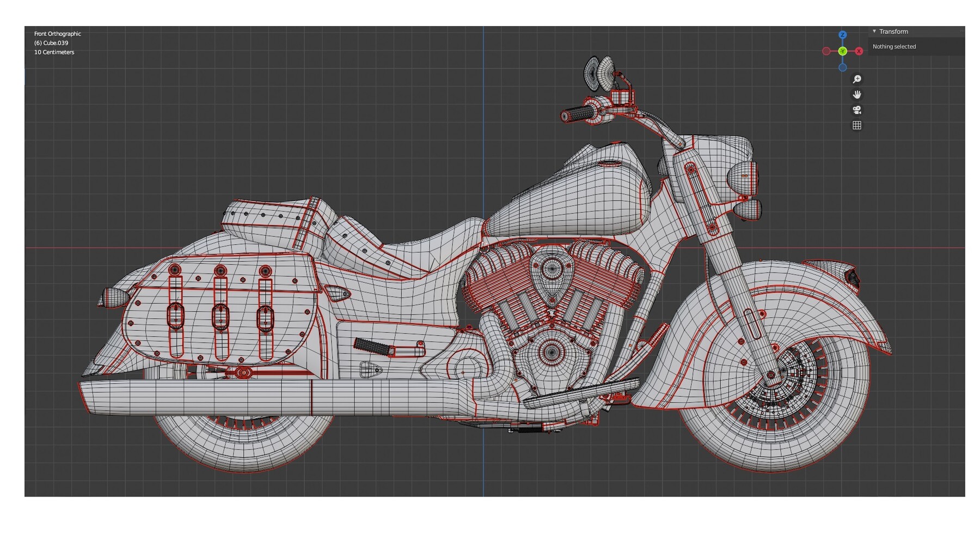Click the Transform panel drag grip dots
This screenshot has height=552, width=980.
pyautogui.click(x=962, y=32)
